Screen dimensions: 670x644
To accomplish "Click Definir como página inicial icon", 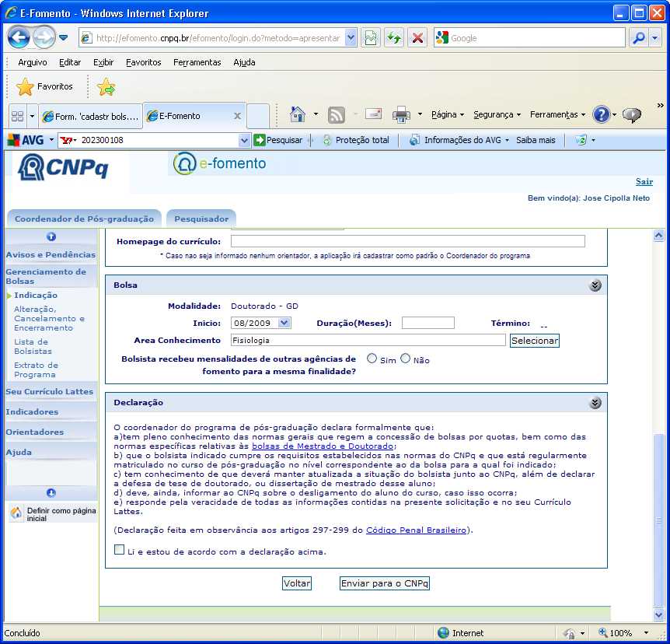I will [x=16, y=513].
